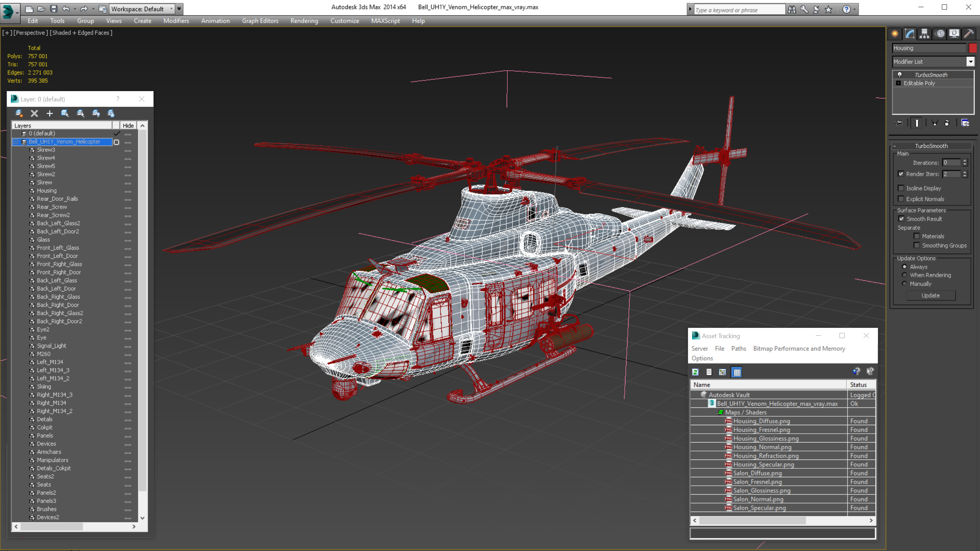Enable Explicit Normals checkbox

[x=901, y=199]
